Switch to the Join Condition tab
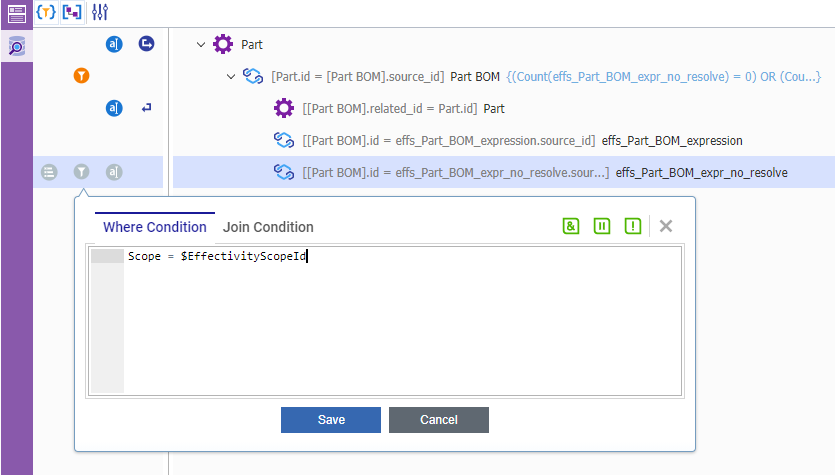Screen dimensions: 835x475 coord(268,227)
